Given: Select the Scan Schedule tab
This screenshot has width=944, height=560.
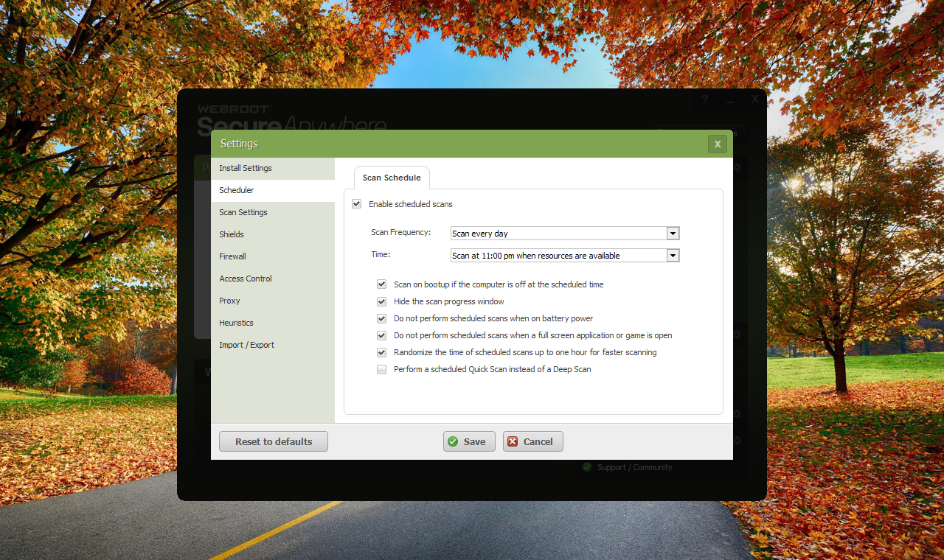Looking at the screenshot, I should pos(392,178).
